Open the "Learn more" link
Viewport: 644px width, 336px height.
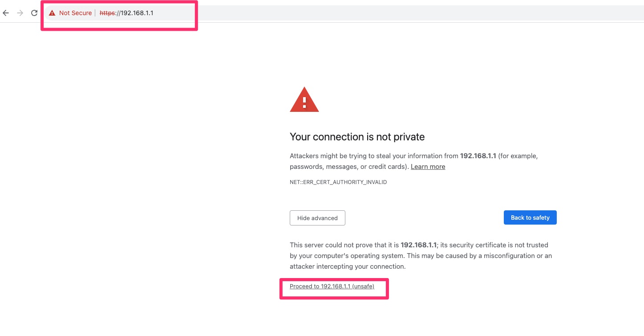[428, 167]
